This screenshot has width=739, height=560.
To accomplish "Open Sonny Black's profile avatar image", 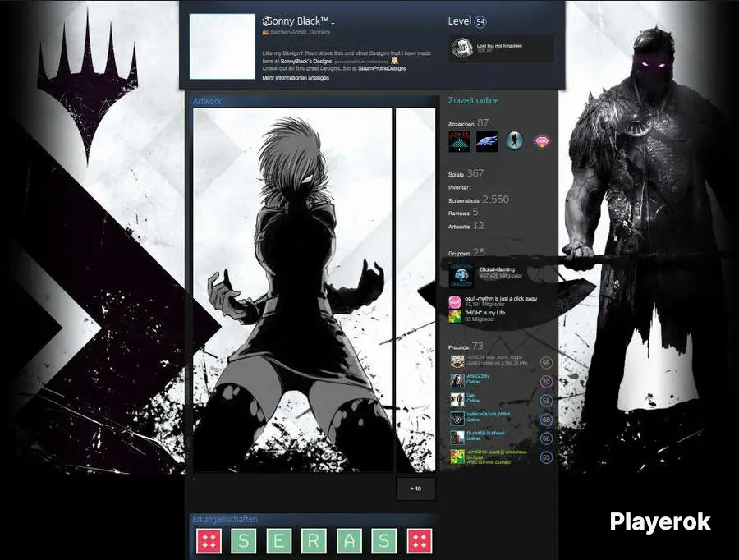I will (222, 46).
